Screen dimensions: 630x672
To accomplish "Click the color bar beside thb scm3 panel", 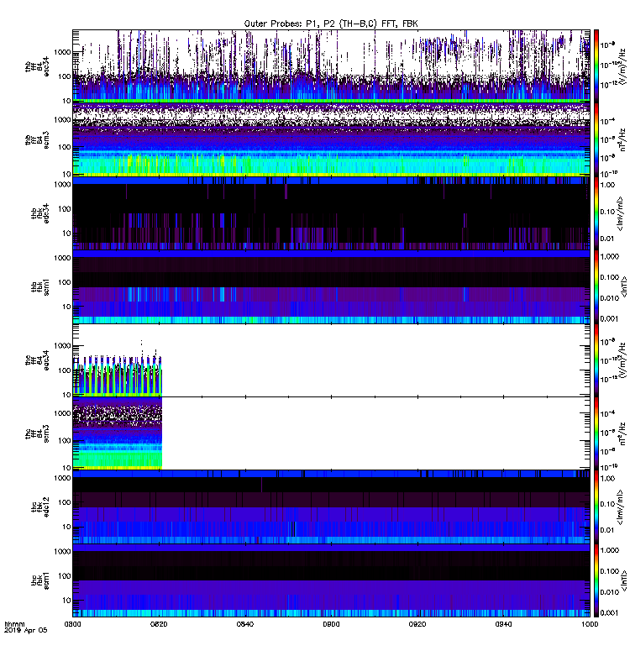I will tap(596, 139).
